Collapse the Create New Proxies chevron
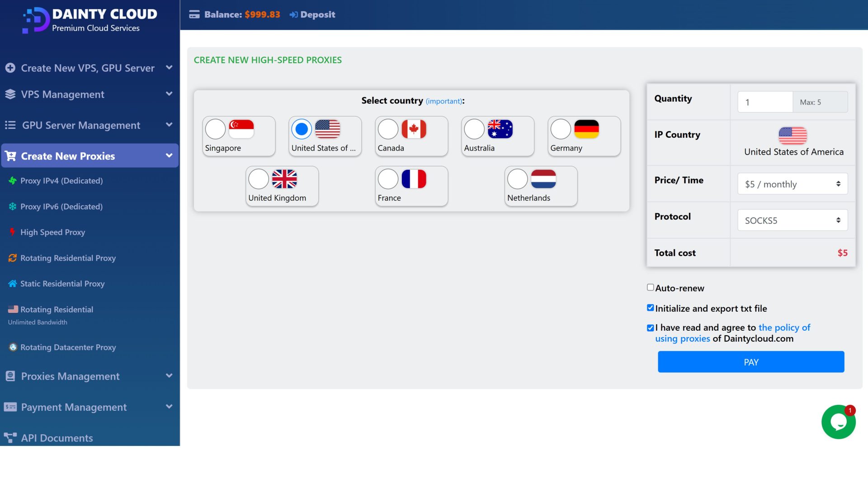The width and height of the screenshot is (868, 488). pyautogui.click(x=169, y=155)
